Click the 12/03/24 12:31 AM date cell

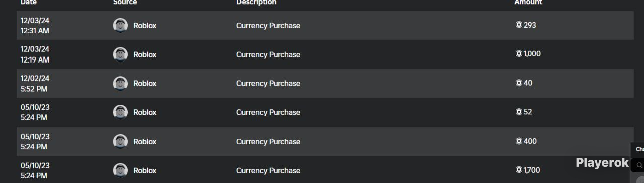(35, 26)
